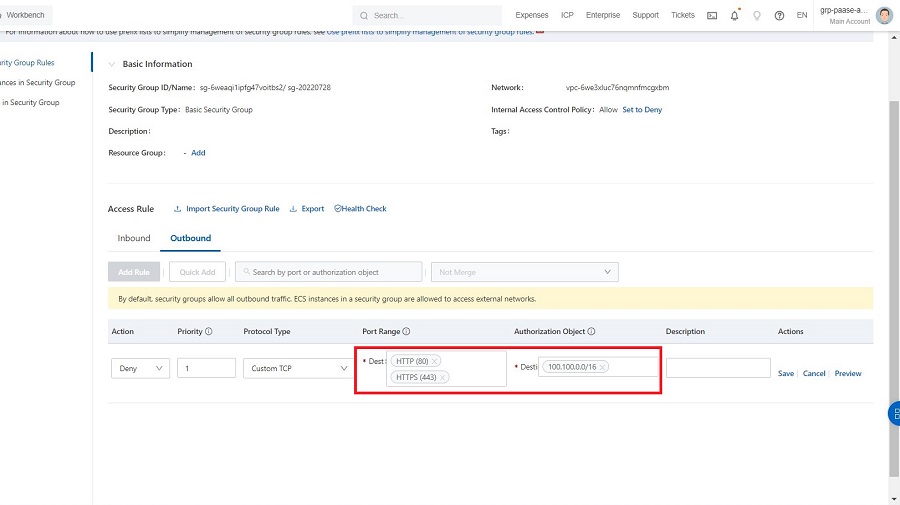Viewport: 900px width, 505px height.
Task: Collapse the Basic Information section
Action: coord(112,64)
